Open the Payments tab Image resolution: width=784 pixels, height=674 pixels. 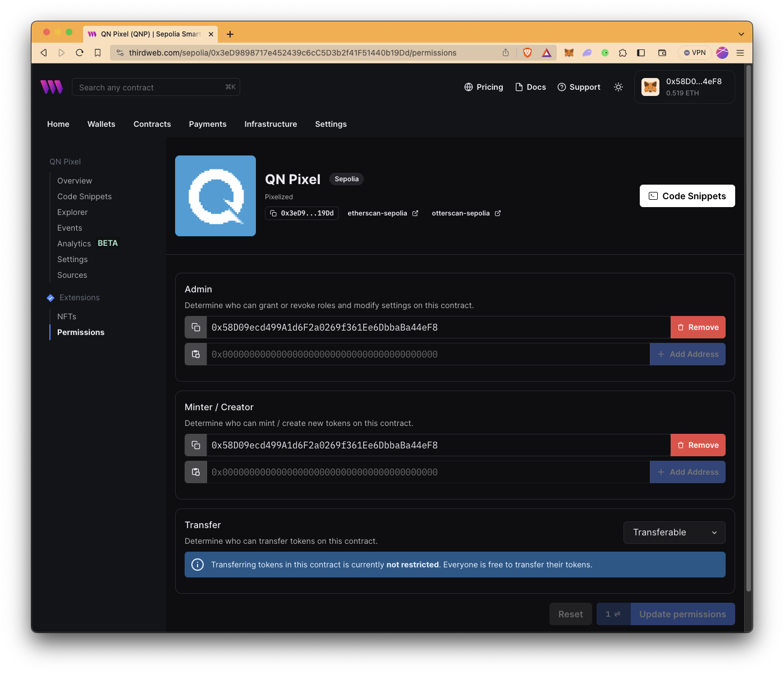coord(208,124)
